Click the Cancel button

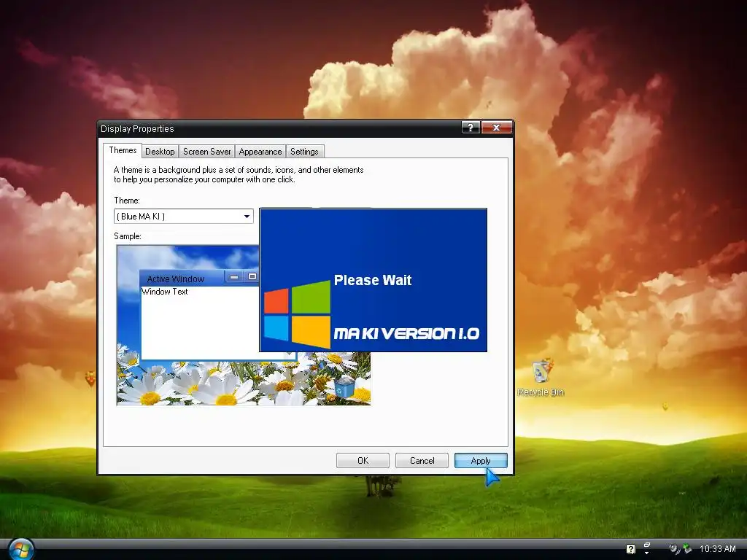point(422,461)
